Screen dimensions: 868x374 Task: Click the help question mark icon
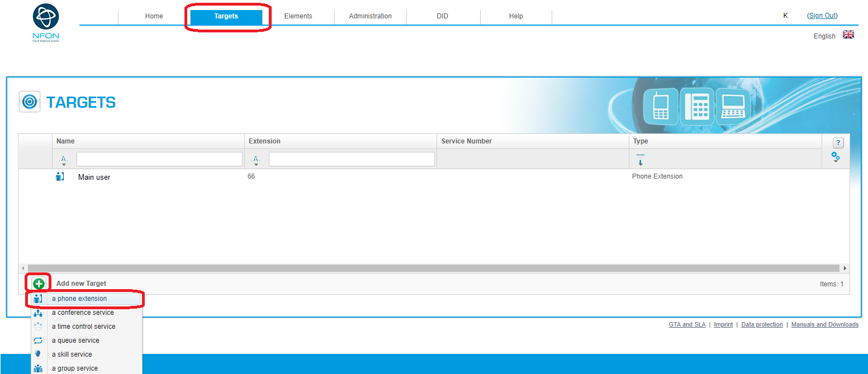838,143
